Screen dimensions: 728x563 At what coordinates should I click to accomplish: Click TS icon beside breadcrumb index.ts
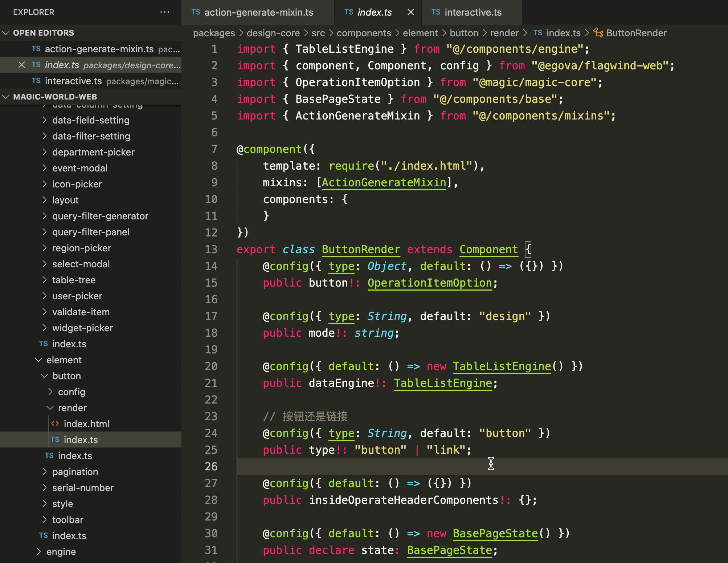[537, 33]
